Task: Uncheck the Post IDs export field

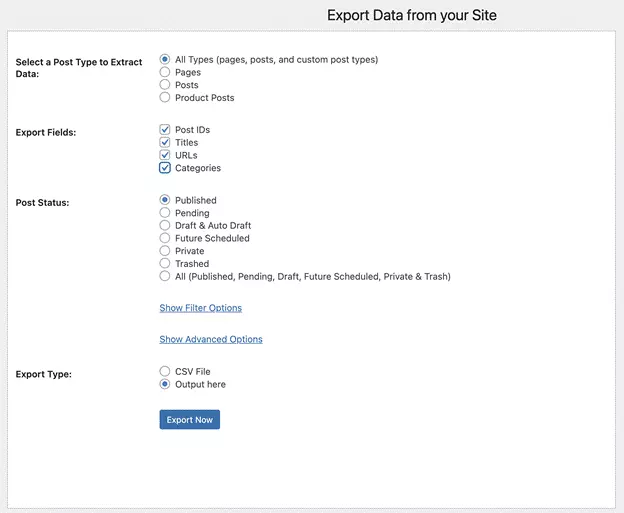Action: (x=165, y=130)
